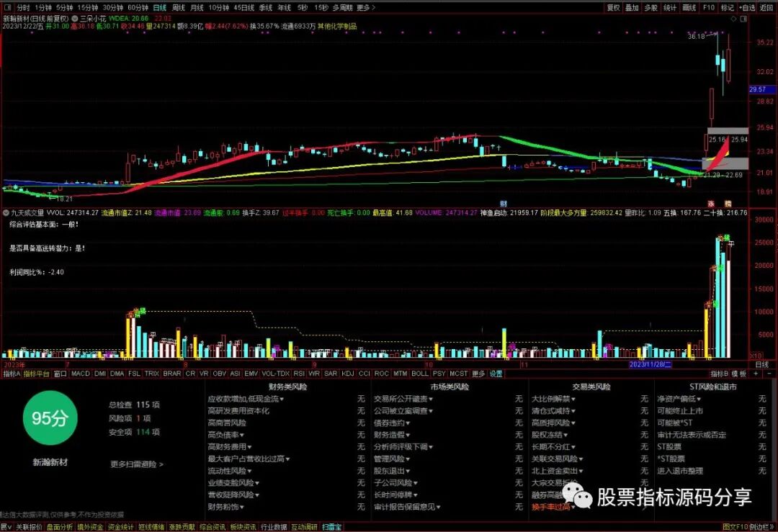Select the 指标B tab
This screenshot has height=532, width=778.
tap(719, 374)
